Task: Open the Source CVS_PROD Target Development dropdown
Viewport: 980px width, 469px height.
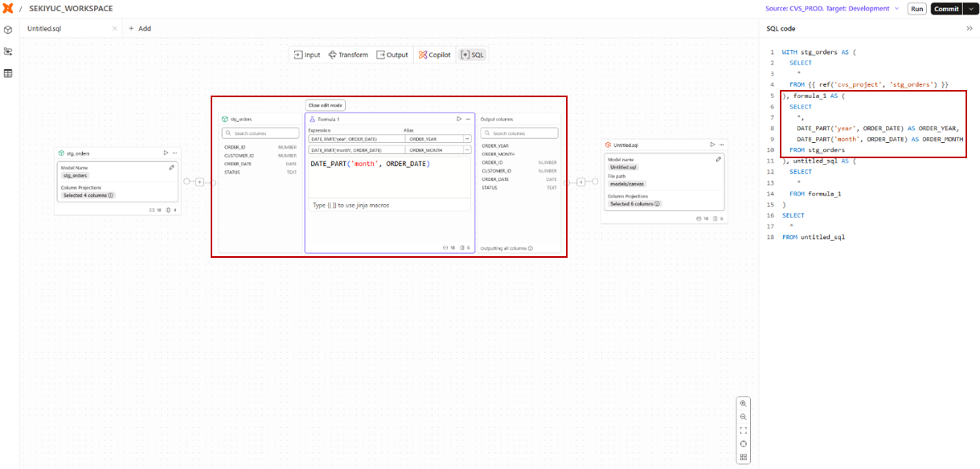Action: [x=832, y=9]
